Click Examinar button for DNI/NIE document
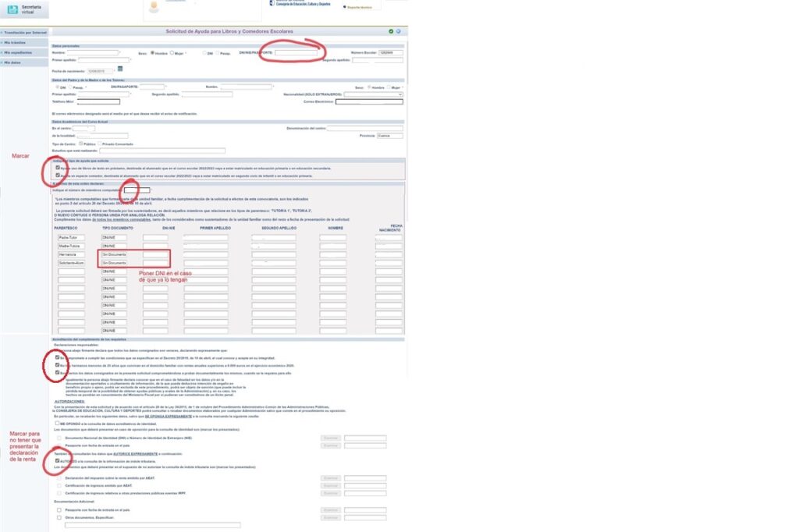Viewport: 799px width, 532px height. coord(331,438)
